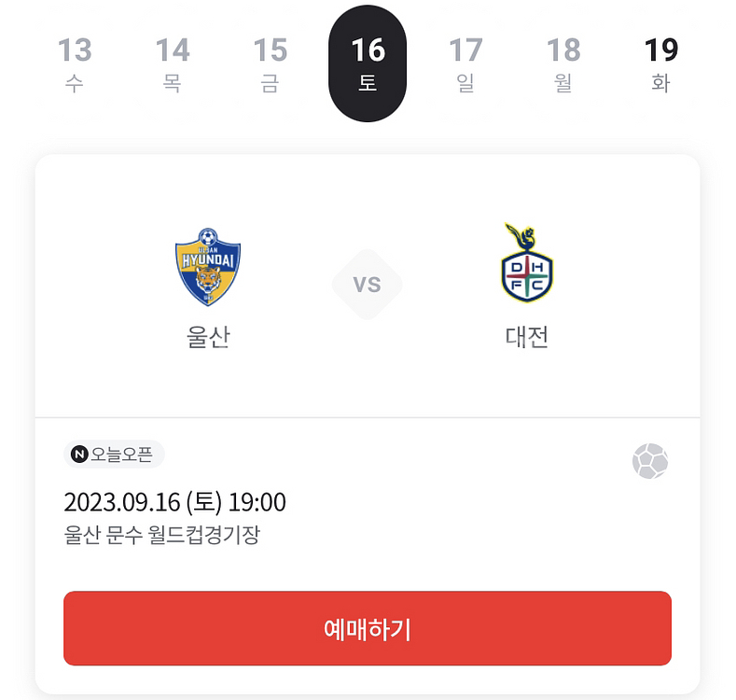Select date 17 일 (Sunday)

pos(465,63)
